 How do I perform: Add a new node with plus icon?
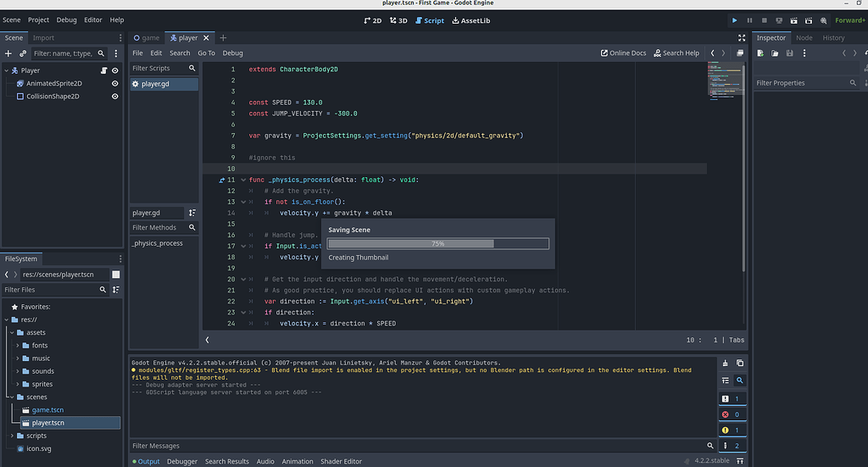click(8, 53)
